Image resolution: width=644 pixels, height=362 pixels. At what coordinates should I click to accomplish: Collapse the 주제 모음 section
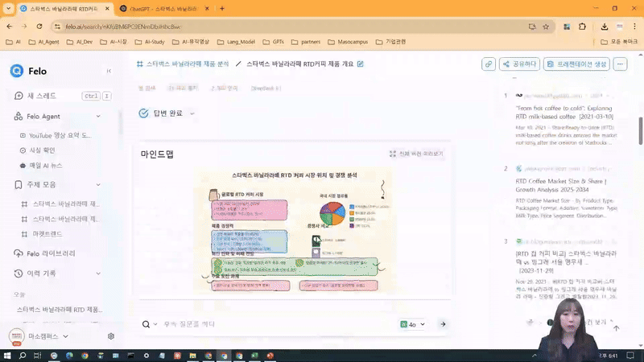click(102, 184)
